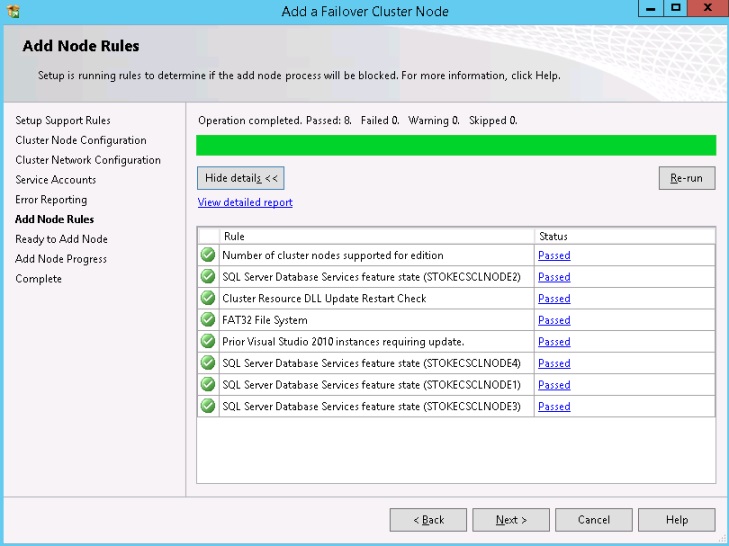The width and height of the screenshot is (729, 546).
Task: Select Cluster Network Configuration step
Action: 88,160
